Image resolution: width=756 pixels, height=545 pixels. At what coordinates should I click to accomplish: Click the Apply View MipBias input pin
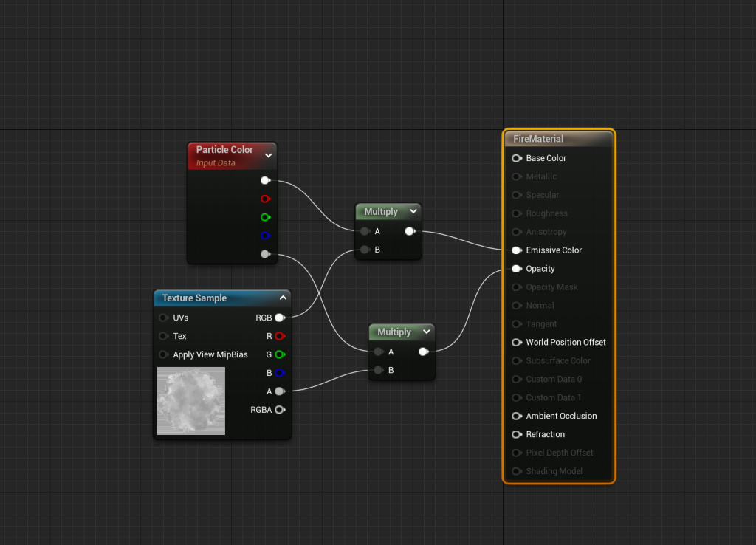click(163, 354)
